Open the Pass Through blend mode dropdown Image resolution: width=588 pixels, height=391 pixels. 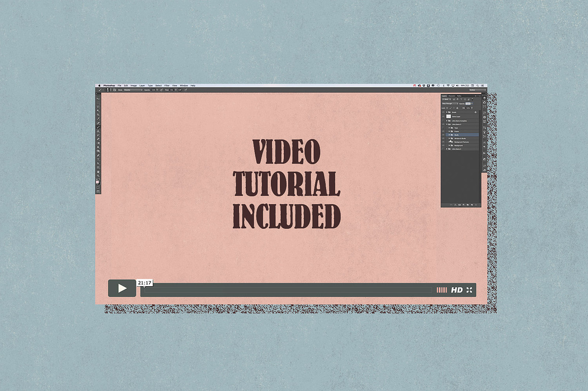tap(449, 103)
